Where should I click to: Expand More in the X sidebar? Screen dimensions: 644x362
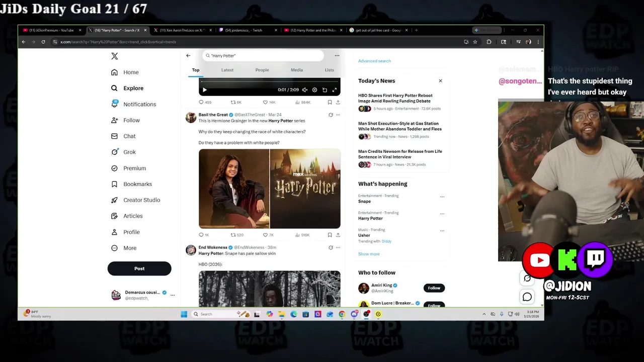click(124, 248)
